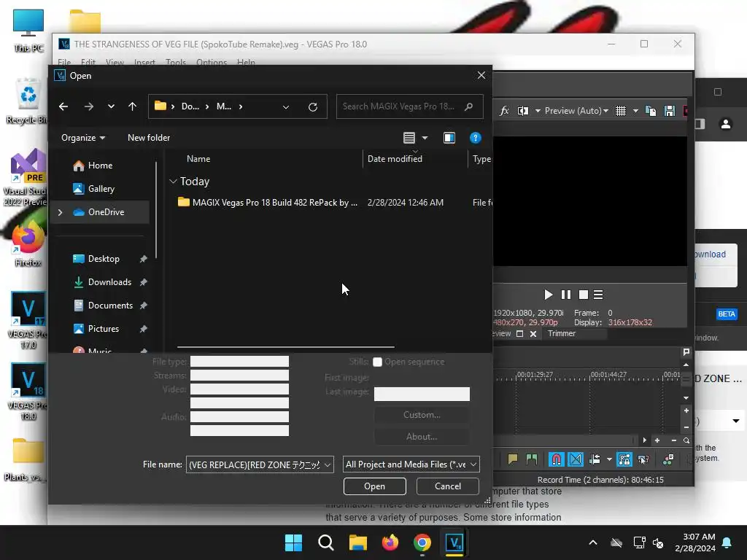Open the Edit menu in VEGAS Pro
This screenshot has height=560, width=747.
(x=88, y=63)
